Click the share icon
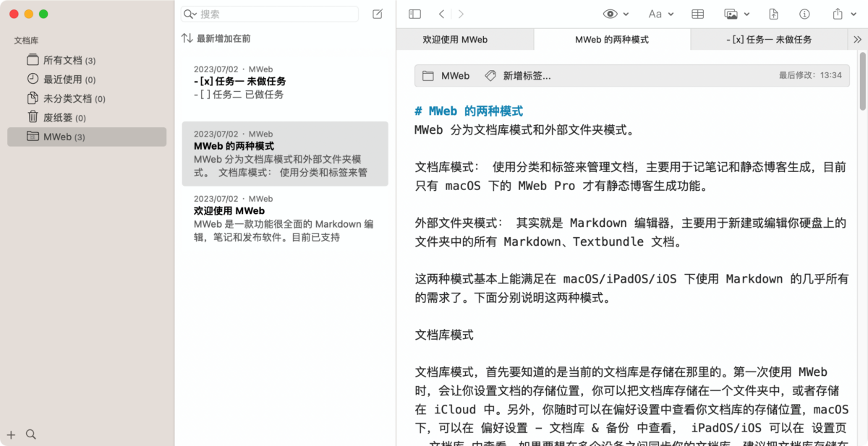The height and width of the screenshot is (446, 868). (x=838, y=14)
